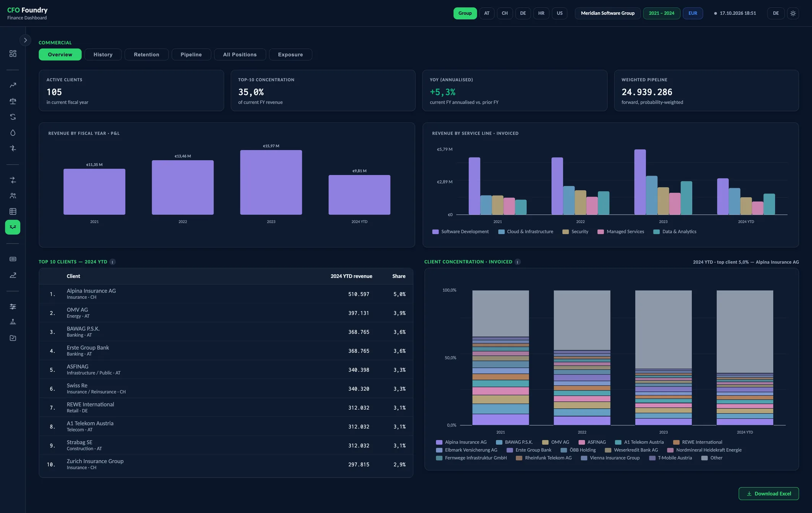Viewport: 812px width, 513px height.
Task: Switch entity filter to HR
Action: point(541,13)
